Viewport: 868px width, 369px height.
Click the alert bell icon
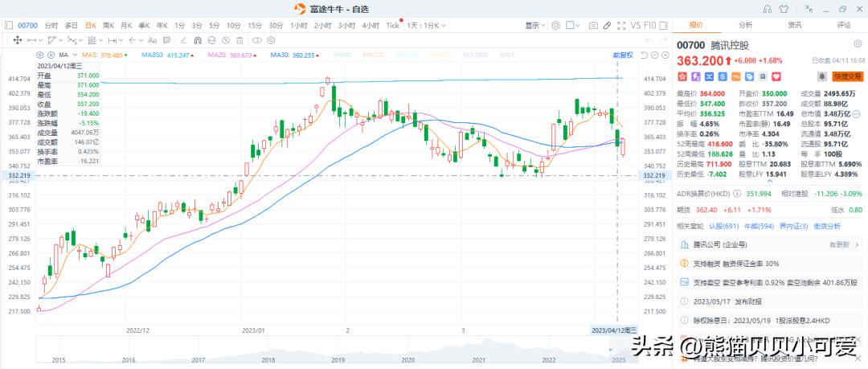822,76
